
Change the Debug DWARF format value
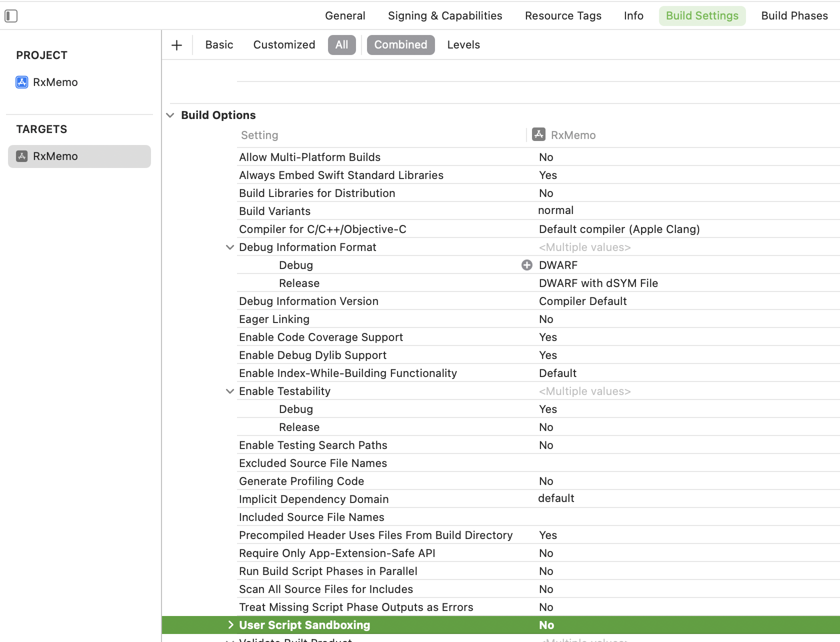click(x=558, y=265)
